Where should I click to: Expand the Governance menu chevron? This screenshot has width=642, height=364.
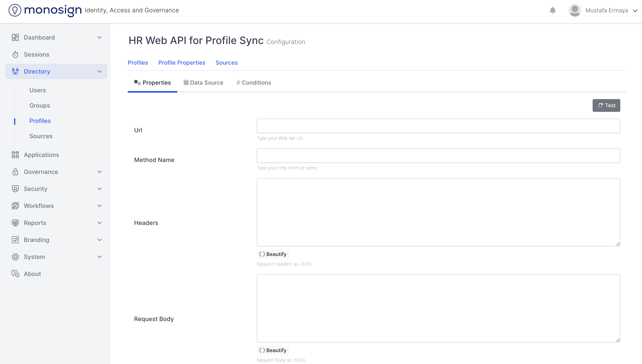(x=100, y=172)
